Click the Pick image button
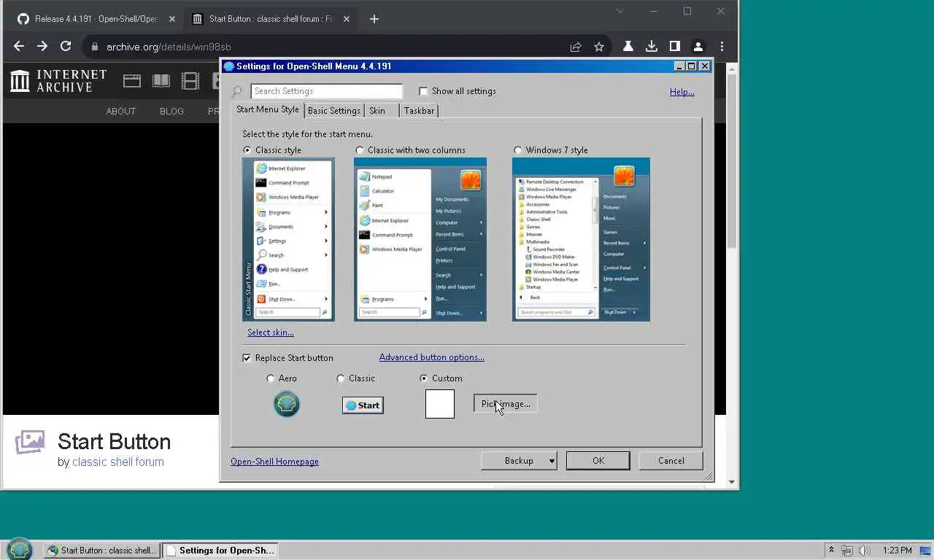Screen dimensions: 934x560 (x=506, y=404)
